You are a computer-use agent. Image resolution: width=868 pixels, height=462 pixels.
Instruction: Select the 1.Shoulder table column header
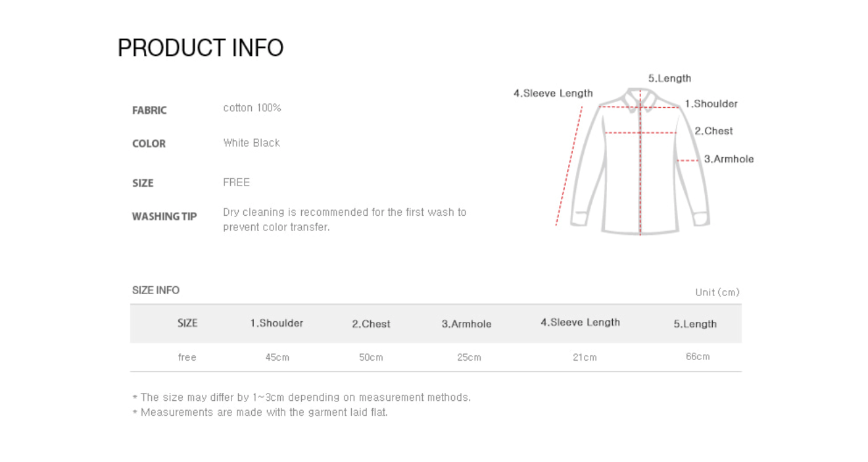coord(276,323)
